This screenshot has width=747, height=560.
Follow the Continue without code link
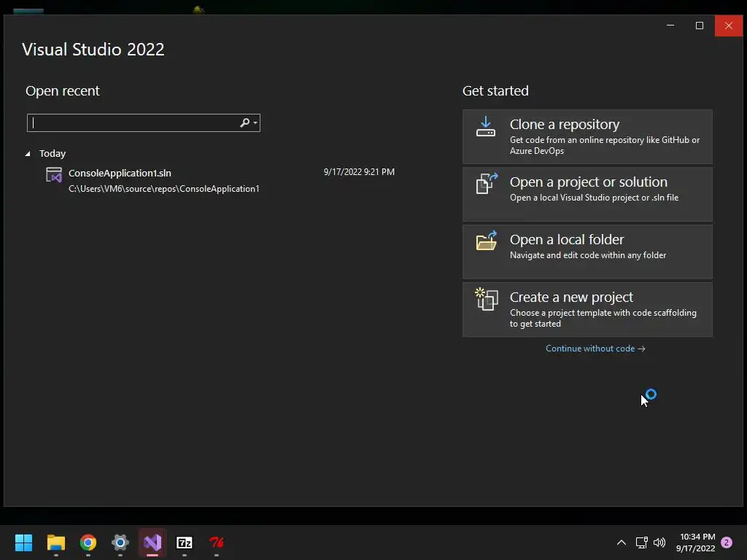pyautogui.click(x=595, y=349)
